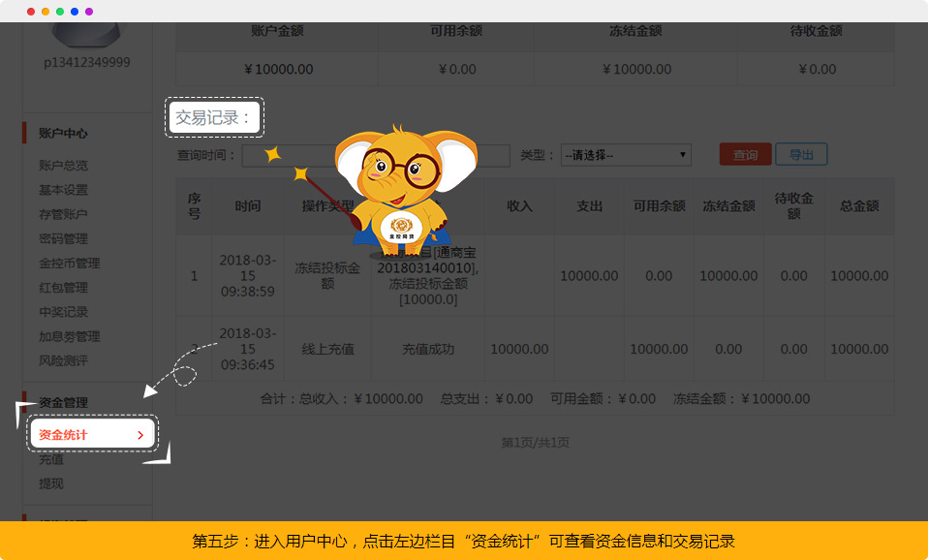Viewport: 928px width, 560px height.
Task: Go to 基本设置 menu item
Action: tap(63, 190)
